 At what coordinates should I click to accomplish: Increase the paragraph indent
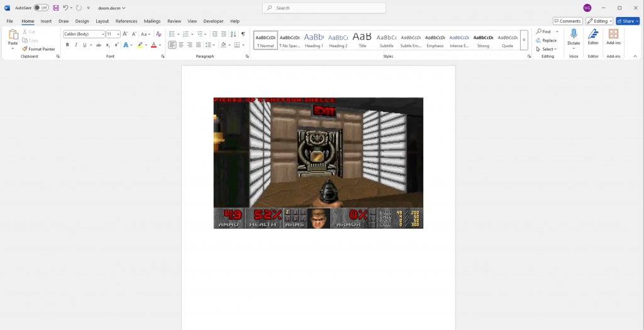point(223,34)
